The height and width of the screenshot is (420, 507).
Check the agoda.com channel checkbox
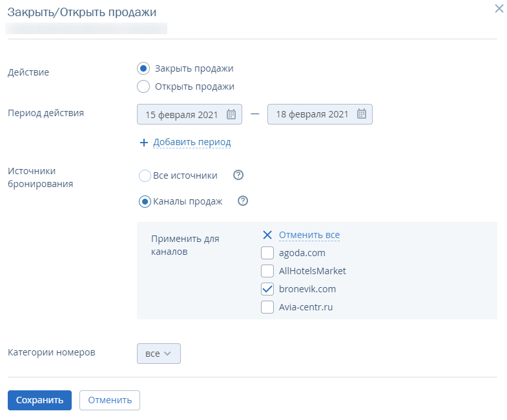(267, 253)
